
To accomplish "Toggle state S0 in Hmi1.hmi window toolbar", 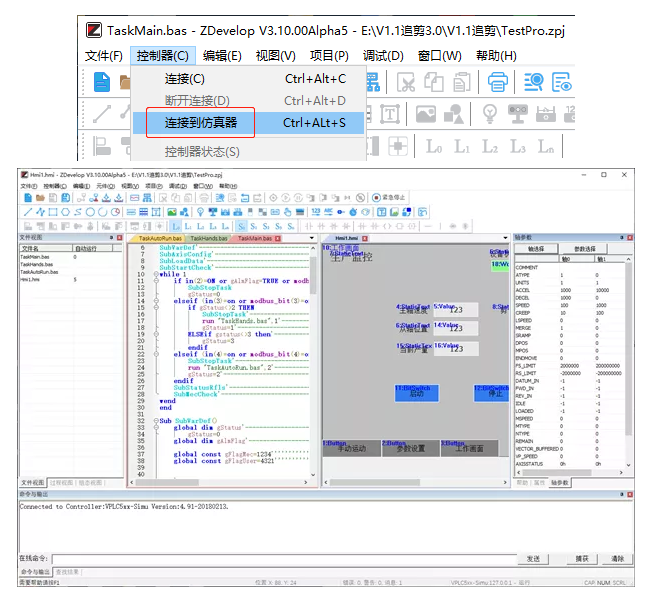I will [x=241, y=226].
